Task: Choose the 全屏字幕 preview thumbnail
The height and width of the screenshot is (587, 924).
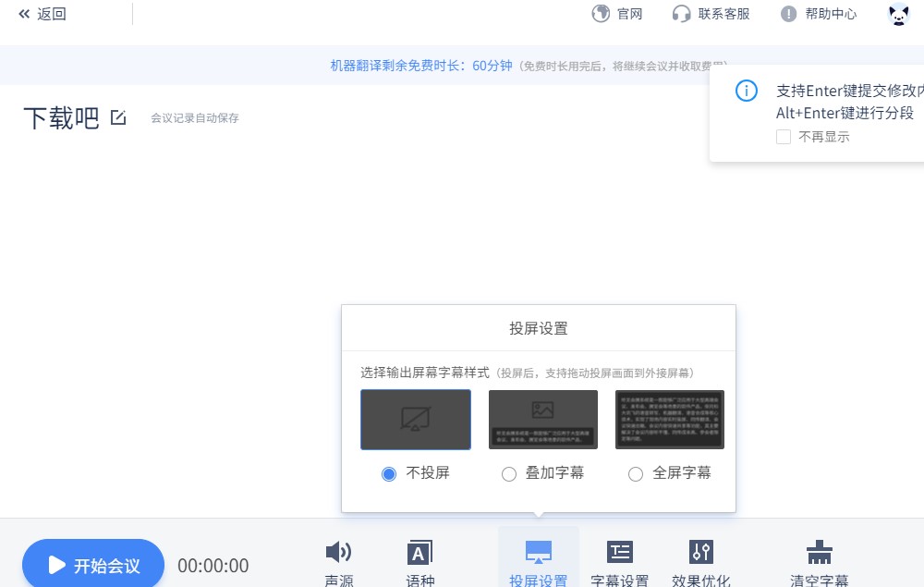Action: (670, 420)
